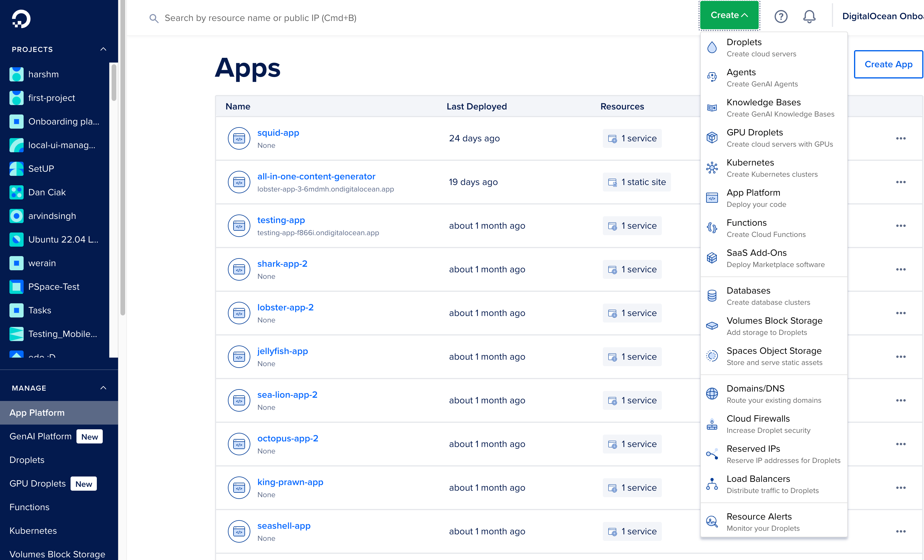924x560 pixels.
Task: Click the Reserved IPs icon
Action: coord(712,454)
